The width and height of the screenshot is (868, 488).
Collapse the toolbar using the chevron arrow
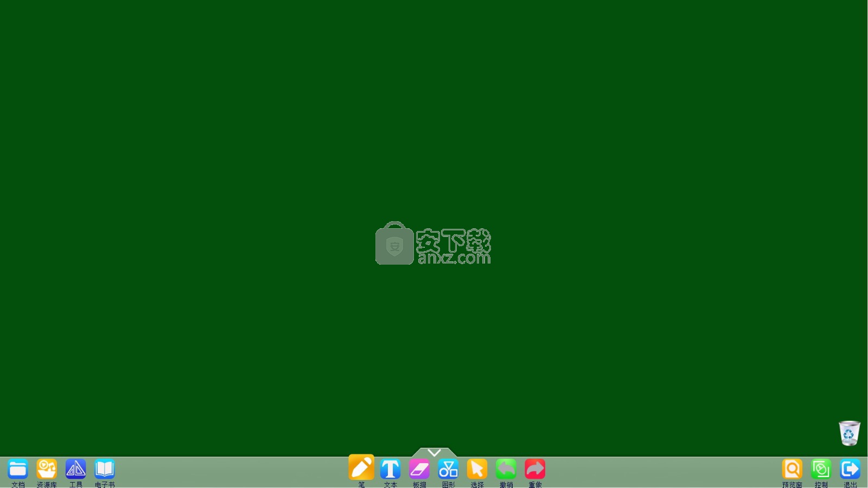coord(434,452)
